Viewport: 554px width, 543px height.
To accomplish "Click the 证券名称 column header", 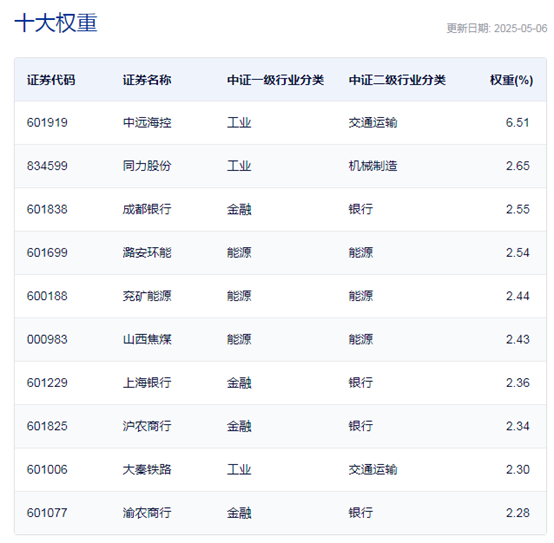I will (147, 80).
